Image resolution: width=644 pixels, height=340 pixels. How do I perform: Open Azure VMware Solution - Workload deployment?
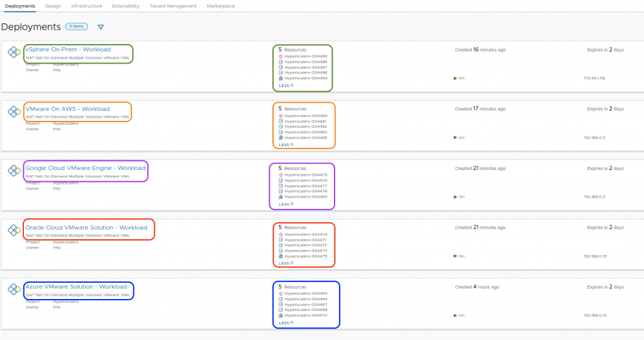(x=76, y=286)
